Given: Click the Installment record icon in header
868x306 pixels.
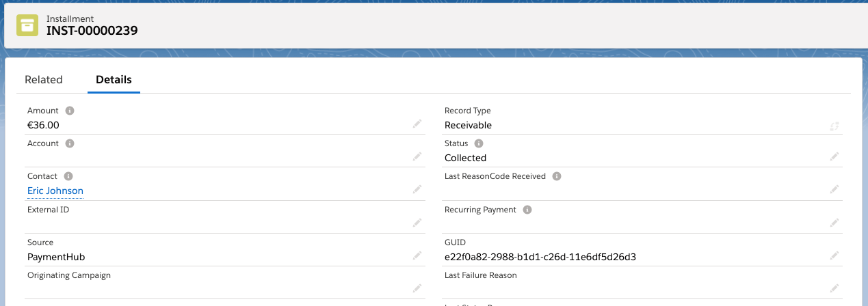Looking at the screenshot, I should point(27,25).
